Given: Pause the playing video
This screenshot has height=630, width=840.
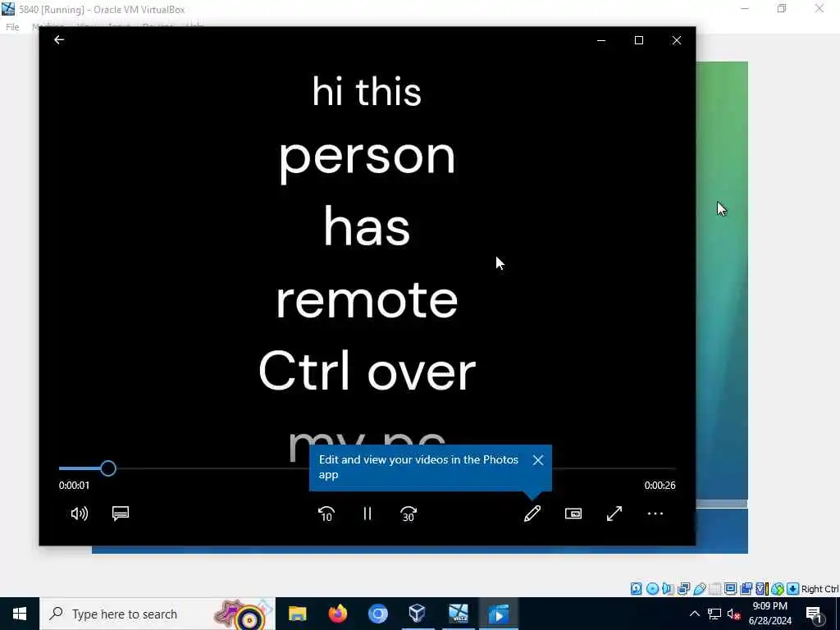Looking at the screenshot, I should point(367,514).
